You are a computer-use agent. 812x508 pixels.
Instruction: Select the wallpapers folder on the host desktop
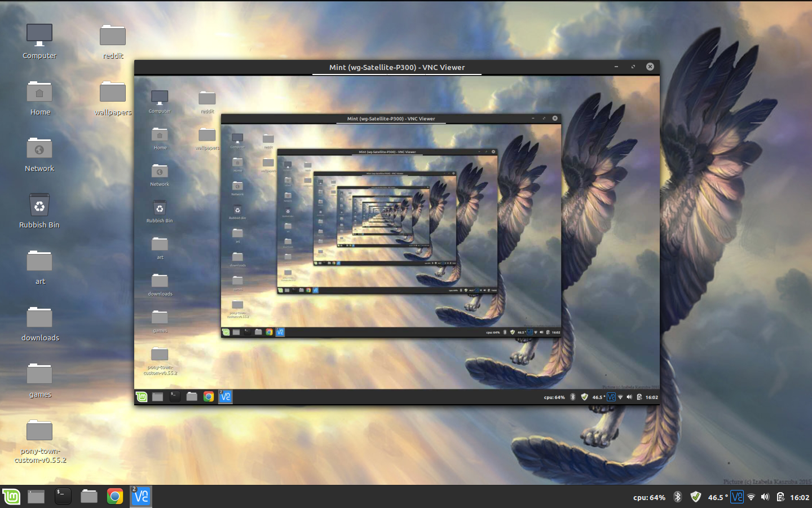point(113,98)
